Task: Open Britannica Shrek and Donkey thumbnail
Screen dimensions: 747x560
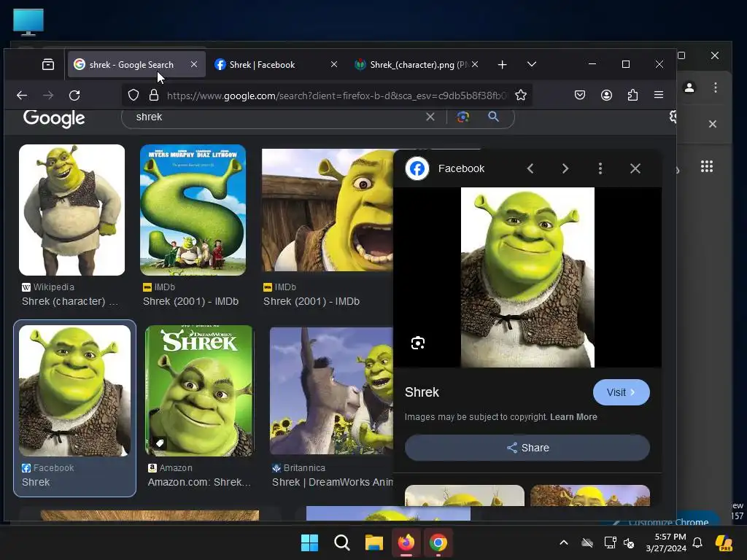Action: pos(332,391)
